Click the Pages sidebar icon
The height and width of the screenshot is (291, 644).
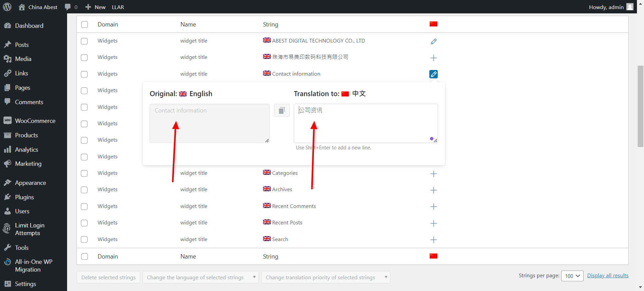pos(7,88)
